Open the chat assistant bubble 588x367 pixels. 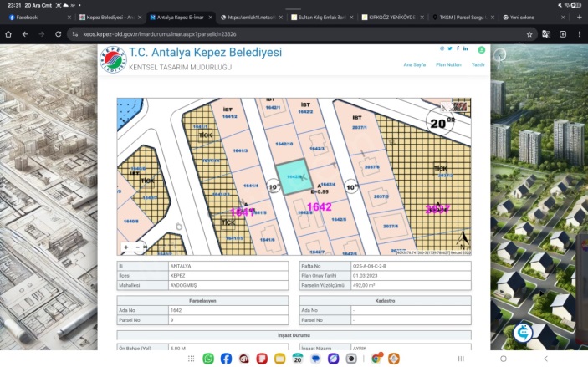point(524,332)
